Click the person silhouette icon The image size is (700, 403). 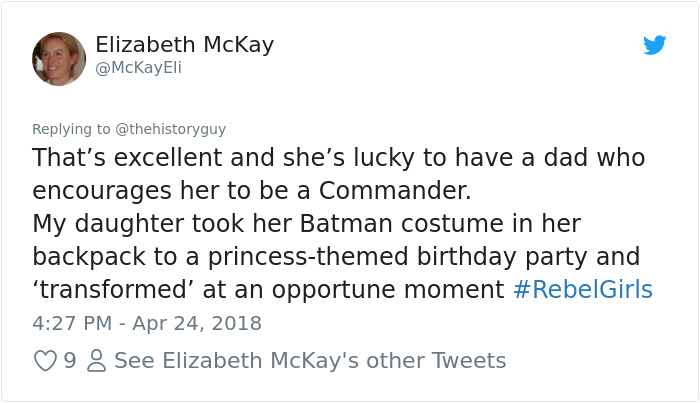click(96, 361)
